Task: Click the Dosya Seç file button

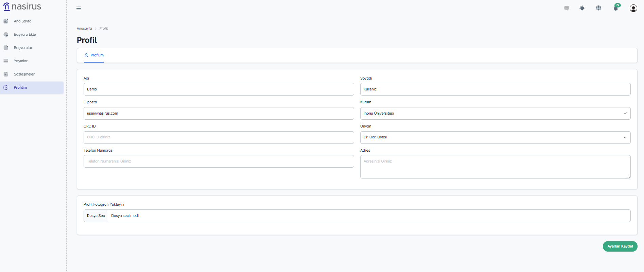Action: pyautogui.click(x=96, y=216)
